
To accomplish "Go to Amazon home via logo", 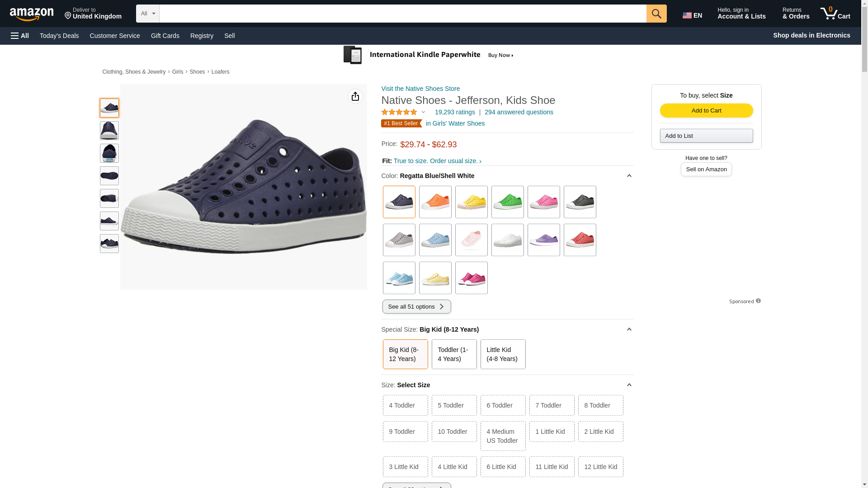I will point(32,14).
